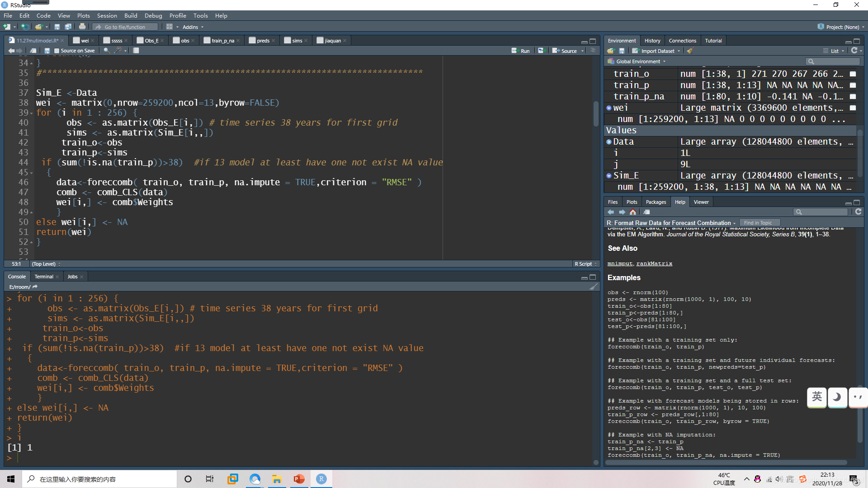The height and width of the screenshot is (488, 868).
Task: Click the workspace panes layout icon
Action: 170,27
